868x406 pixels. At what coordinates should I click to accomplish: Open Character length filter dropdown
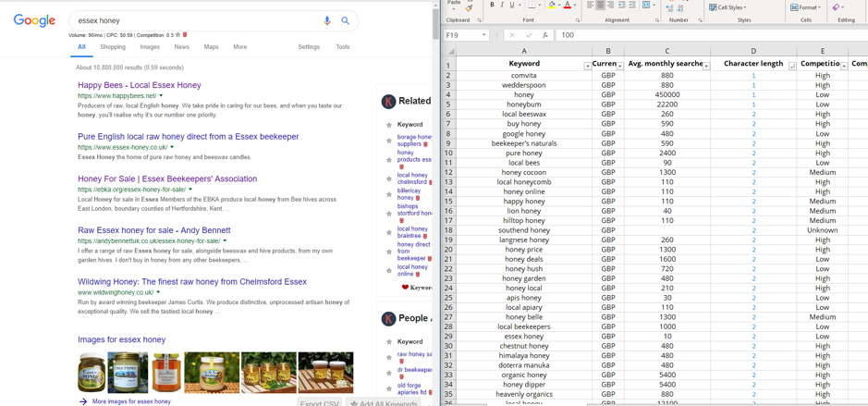[793, 67]
